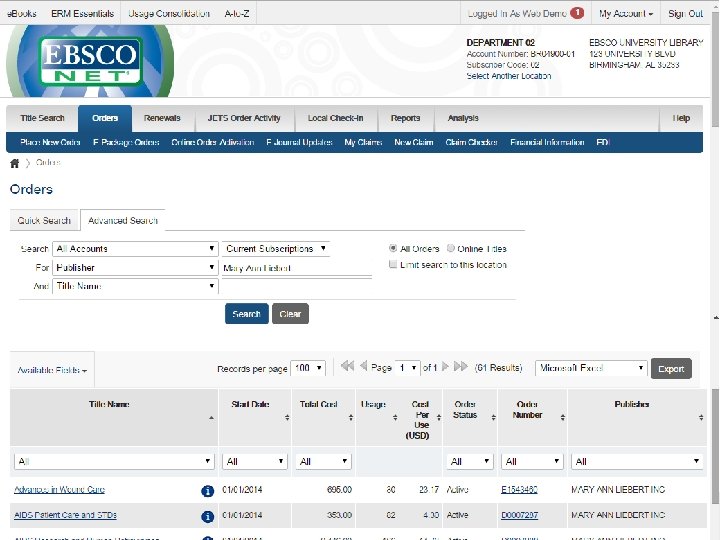Click the Export button
Image resolution: width=720 pixels, height=540 pixels.
coord(671,369)
